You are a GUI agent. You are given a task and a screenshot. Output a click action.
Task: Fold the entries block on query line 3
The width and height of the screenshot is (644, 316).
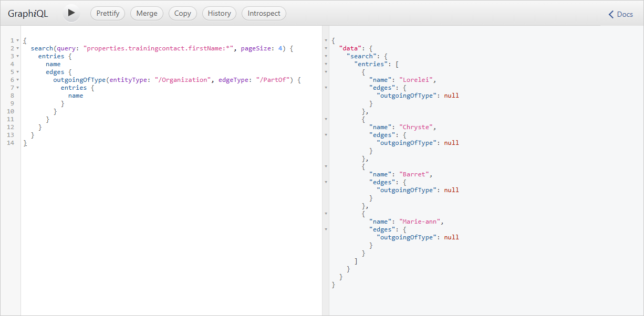[x=18, y=56]
